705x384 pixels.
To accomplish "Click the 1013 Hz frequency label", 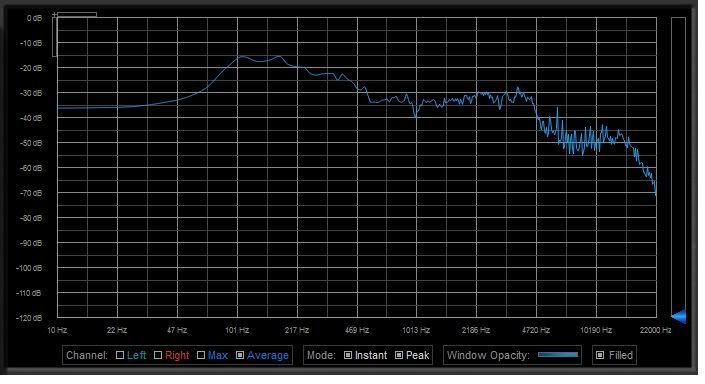I will pyautogui.click(x=416, y=330).
